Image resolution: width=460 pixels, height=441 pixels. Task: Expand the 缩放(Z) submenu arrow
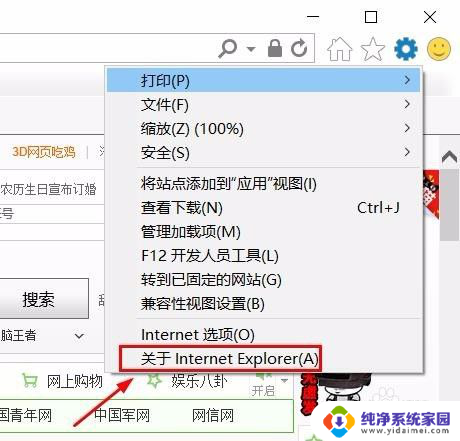[x=407, y=128]
